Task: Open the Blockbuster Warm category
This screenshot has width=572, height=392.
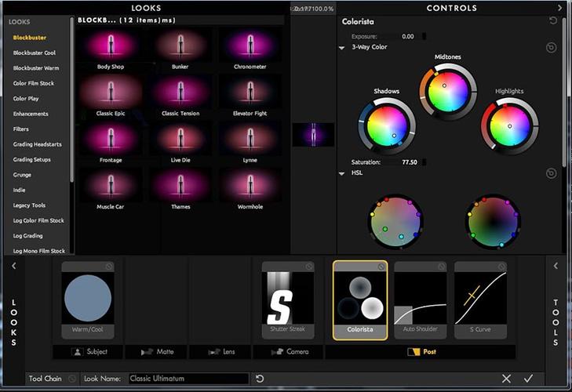Action: 36,68
